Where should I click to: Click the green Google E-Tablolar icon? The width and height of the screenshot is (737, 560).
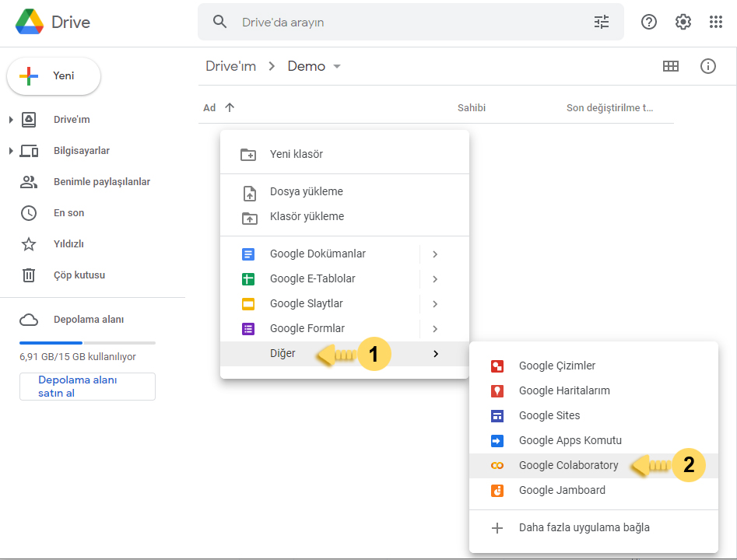248,279
